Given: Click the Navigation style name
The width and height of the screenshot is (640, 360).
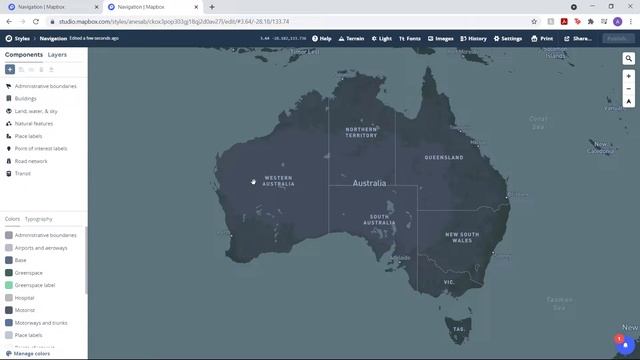Looking at the screenshot, I should point(53,38).
